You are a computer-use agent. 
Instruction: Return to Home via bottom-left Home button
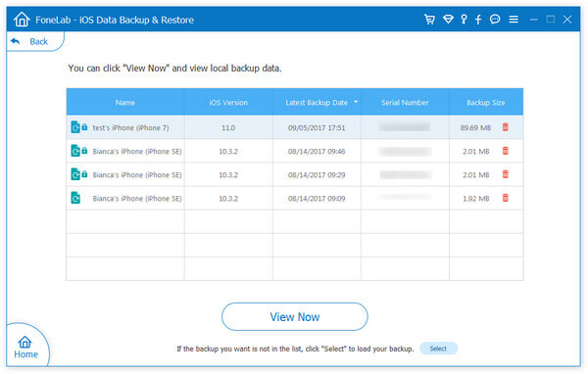[25, 348]
